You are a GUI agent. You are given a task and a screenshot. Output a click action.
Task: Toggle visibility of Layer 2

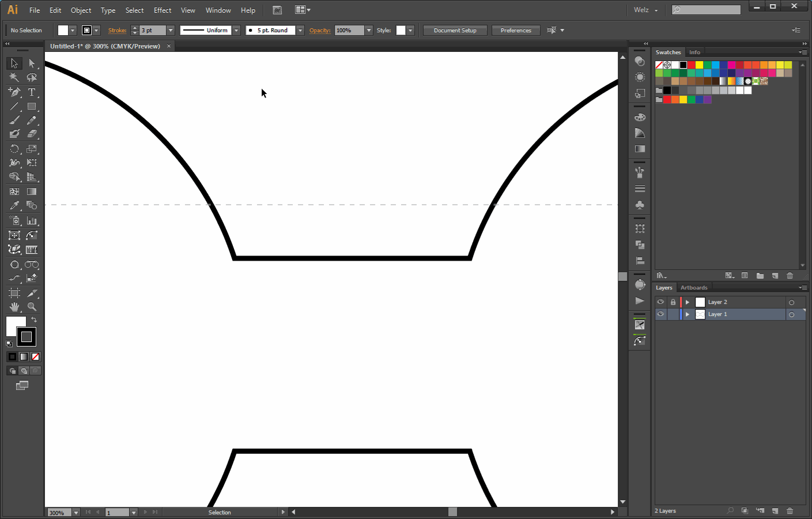coord(660,302)
